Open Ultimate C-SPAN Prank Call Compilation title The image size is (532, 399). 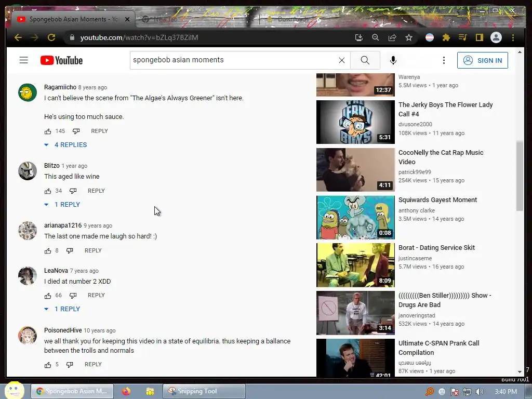click(438, 348)
